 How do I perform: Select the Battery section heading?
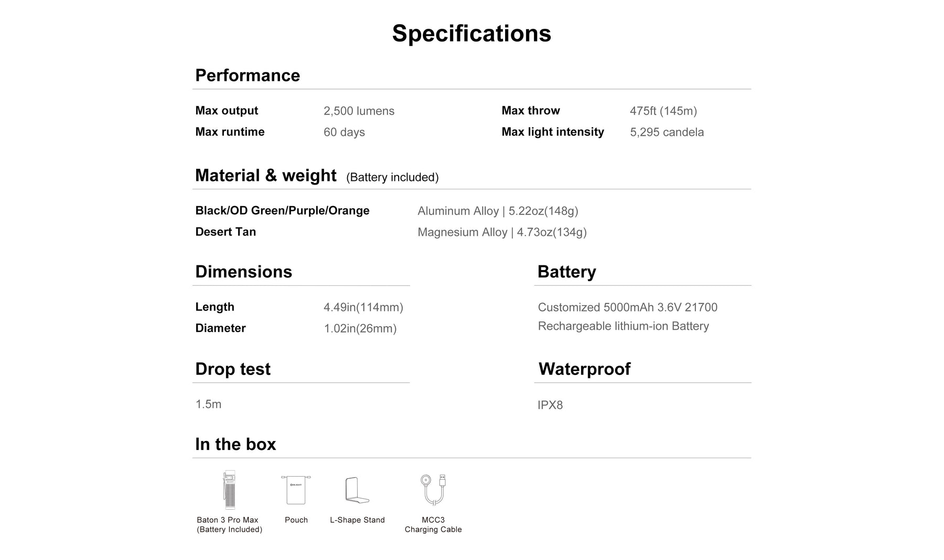tap(566, 272)
